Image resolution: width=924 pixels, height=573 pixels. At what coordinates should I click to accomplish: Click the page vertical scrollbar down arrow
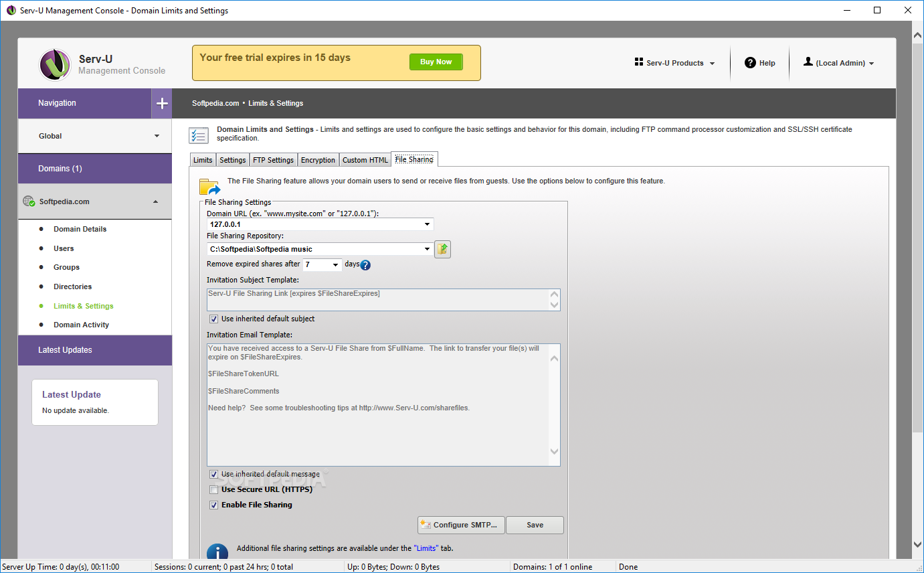click(x=918, y=545)
